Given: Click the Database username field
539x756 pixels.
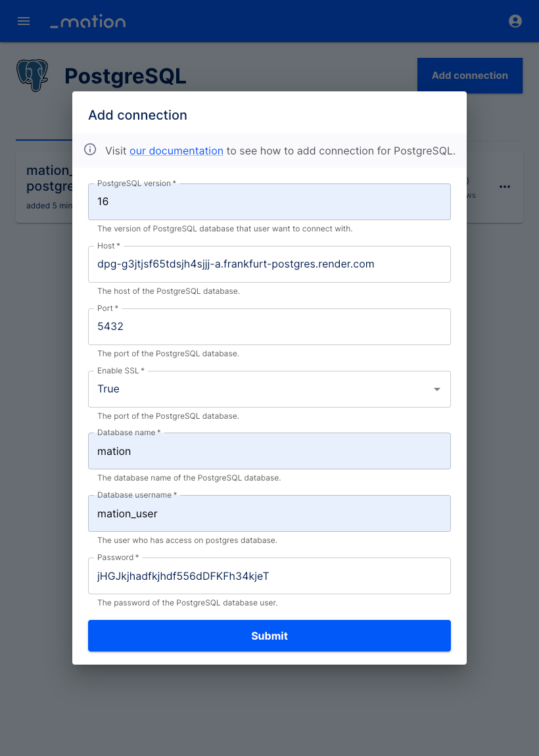Looking at the screenshot, I should click(x=269, y=513).
